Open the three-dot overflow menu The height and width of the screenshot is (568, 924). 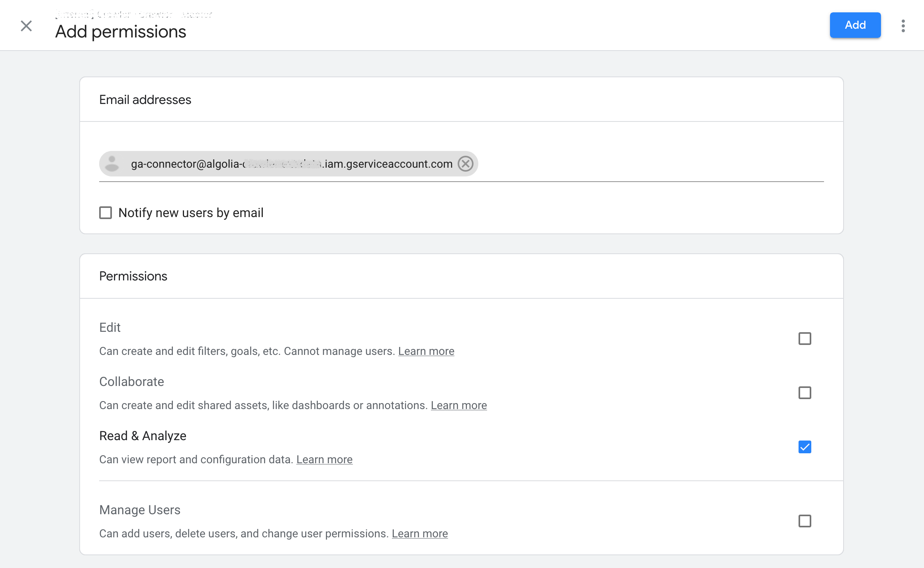coord(903,25)
